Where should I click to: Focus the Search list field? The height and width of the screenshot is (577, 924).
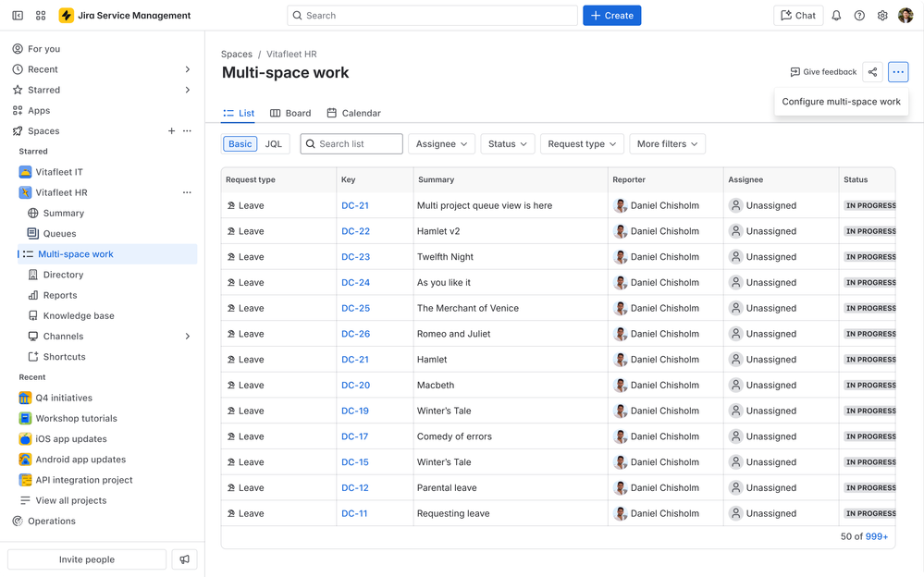point(351,144)
